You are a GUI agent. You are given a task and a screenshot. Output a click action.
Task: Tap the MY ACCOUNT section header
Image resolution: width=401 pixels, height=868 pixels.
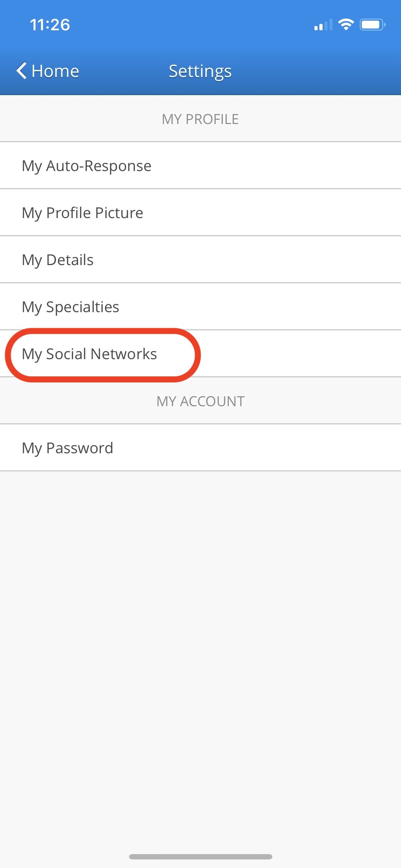tap(200, 402)
